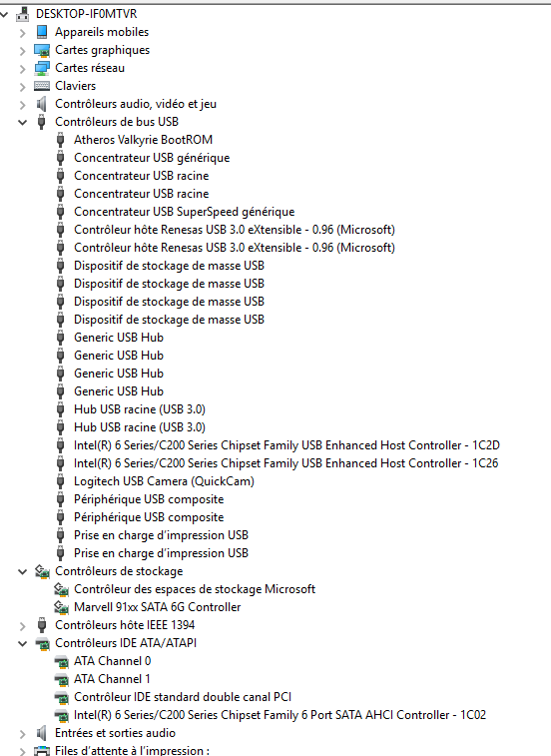551x756 pixels.
Task: Select the USB Enhanced Host Controller 1C2D entry
Action: pyautogui.click(x=286, y=445)
